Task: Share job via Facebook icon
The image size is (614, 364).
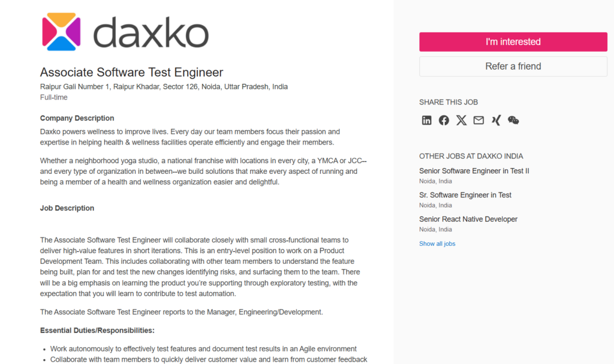Action: (x=444, y=120)
